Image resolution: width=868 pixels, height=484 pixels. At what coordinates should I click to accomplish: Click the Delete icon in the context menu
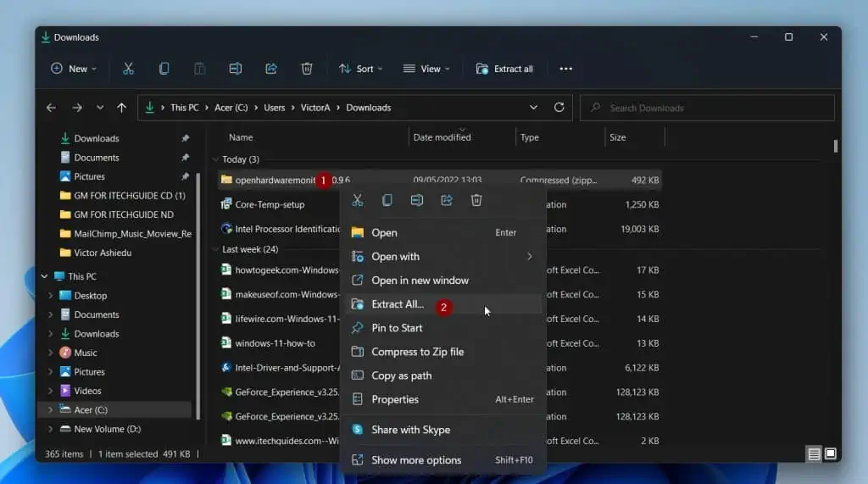coord(476,200)
